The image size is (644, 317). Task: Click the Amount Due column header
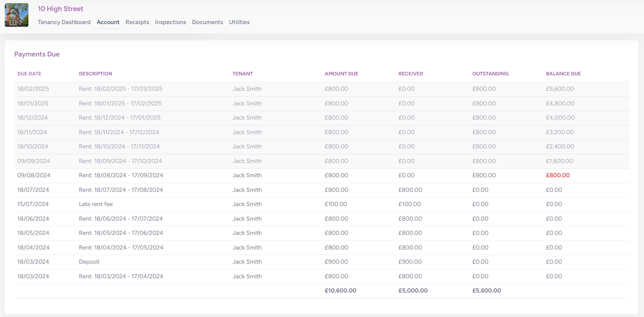pyautogui.click(x=341, y=74)
